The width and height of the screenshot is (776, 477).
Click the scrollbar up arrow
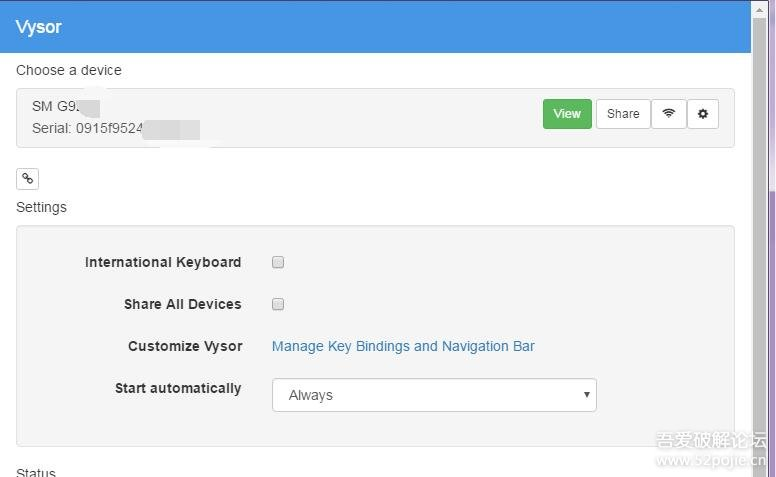pyautogui.click(x=759, y=9)
